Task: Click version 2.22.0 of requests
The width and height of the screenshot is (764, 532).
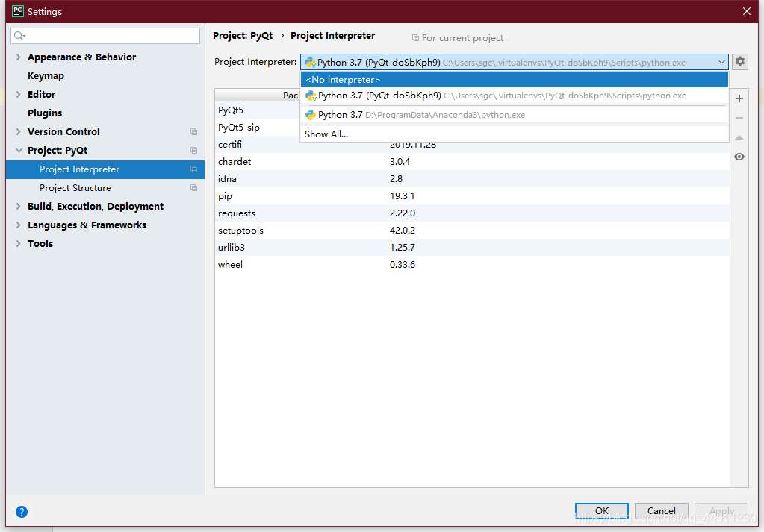Action: point(403,213)
